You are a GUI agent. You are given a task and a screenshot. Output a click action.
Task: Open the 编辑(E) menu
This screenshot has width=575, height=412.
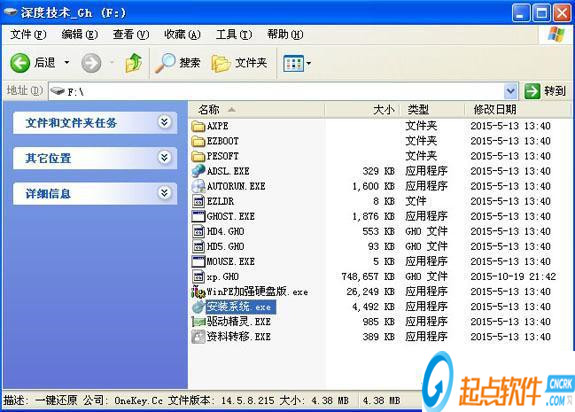click(80, 34)
